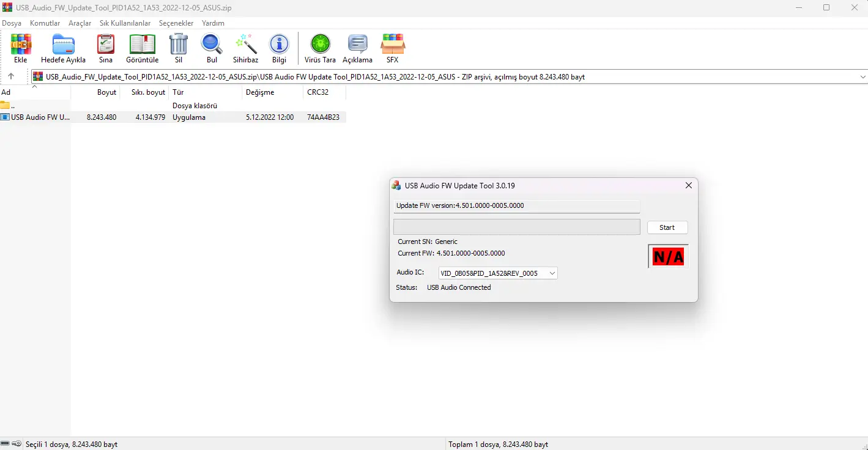Click the Sına test archive icon

tap(106, 45)
